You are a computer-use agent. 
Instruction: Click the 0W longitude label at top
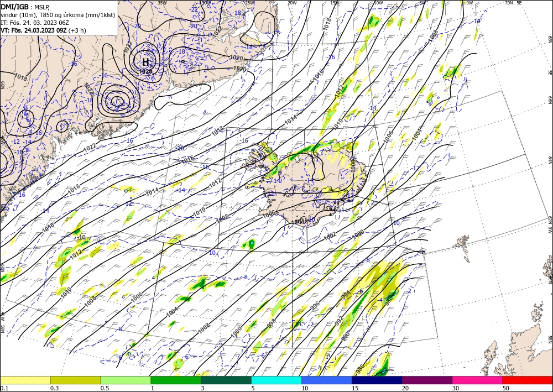tap(469, 3)
